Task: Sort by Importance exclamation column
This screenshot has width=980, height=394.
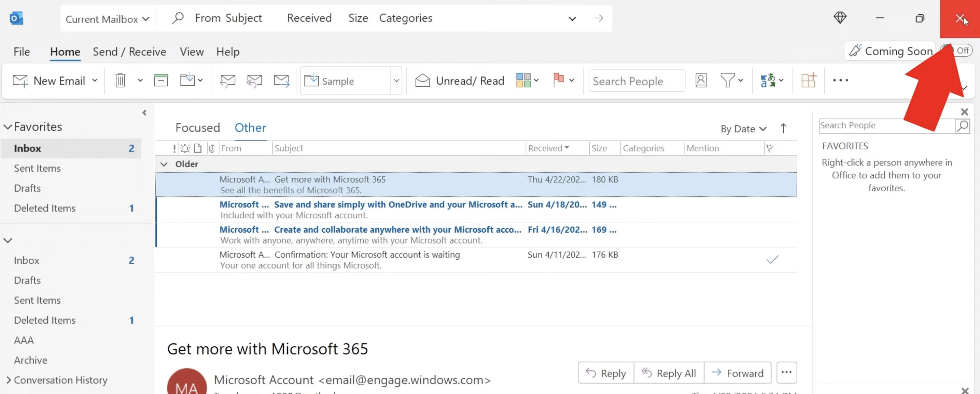Action: tap(174, 148)
